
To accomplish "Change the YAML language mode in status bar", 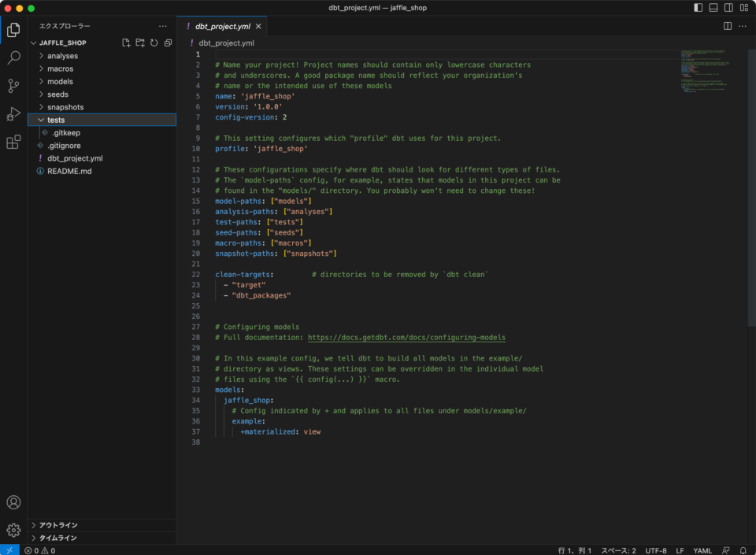I will (x=702, y=550).
